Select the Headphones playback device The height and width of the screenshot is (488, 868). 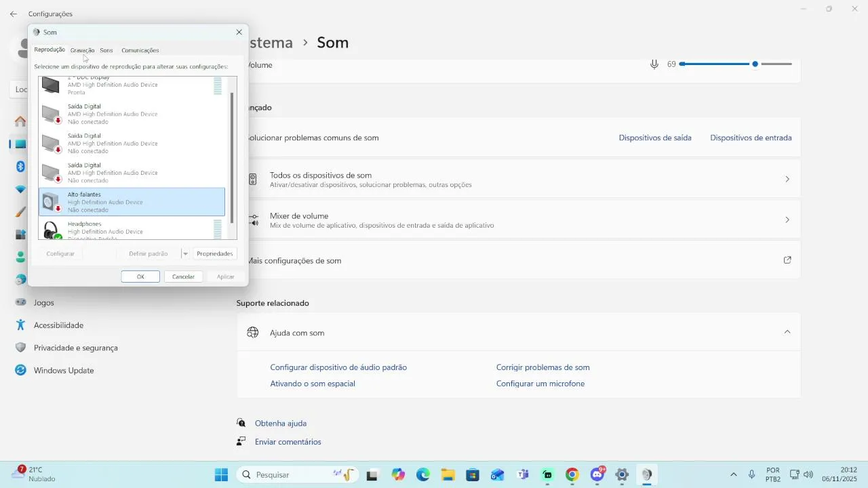coord(132,229)
